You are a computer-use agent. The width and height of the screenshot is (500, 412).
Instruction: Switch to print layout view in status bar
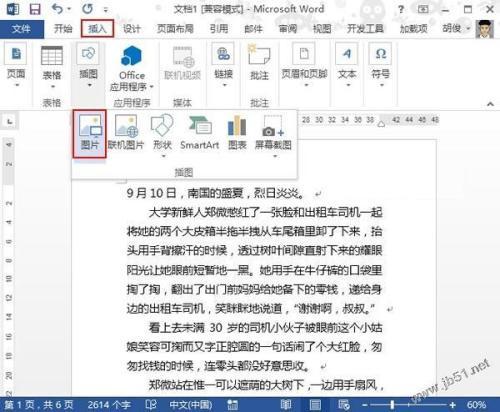pyautogui.click(x=315, y=405)
